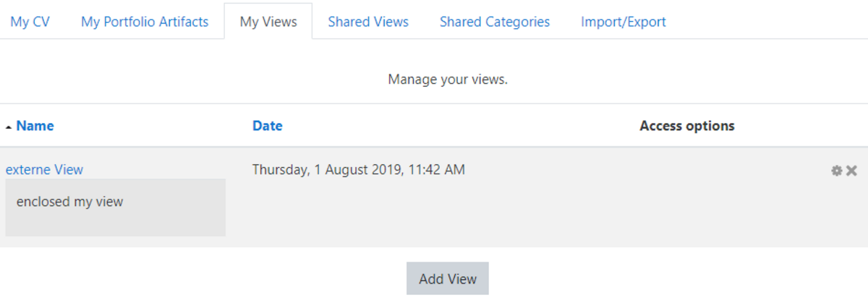Click the 'enclosed my view' description box

(116, 207)
